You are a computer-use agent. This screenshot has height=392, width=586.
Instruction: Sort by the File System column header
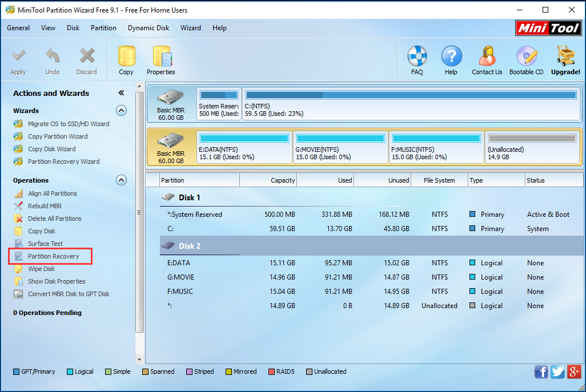pos(440,180)
